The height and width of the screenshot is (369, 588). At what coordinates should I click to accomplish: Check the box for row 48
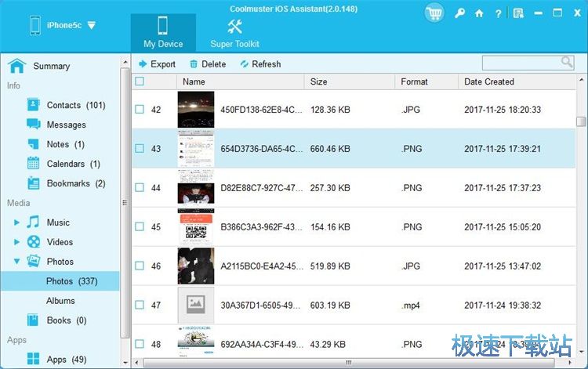point(140,344)
